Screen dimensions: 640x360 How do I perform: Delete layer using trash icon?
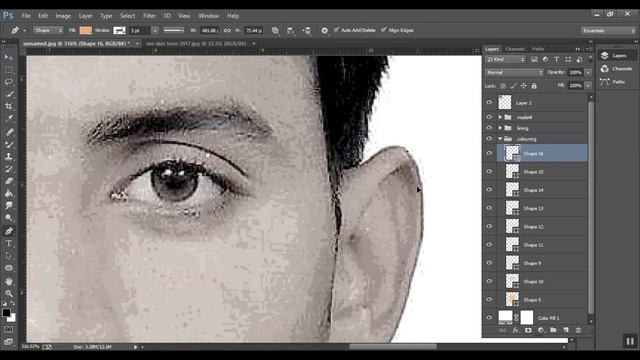578,330
